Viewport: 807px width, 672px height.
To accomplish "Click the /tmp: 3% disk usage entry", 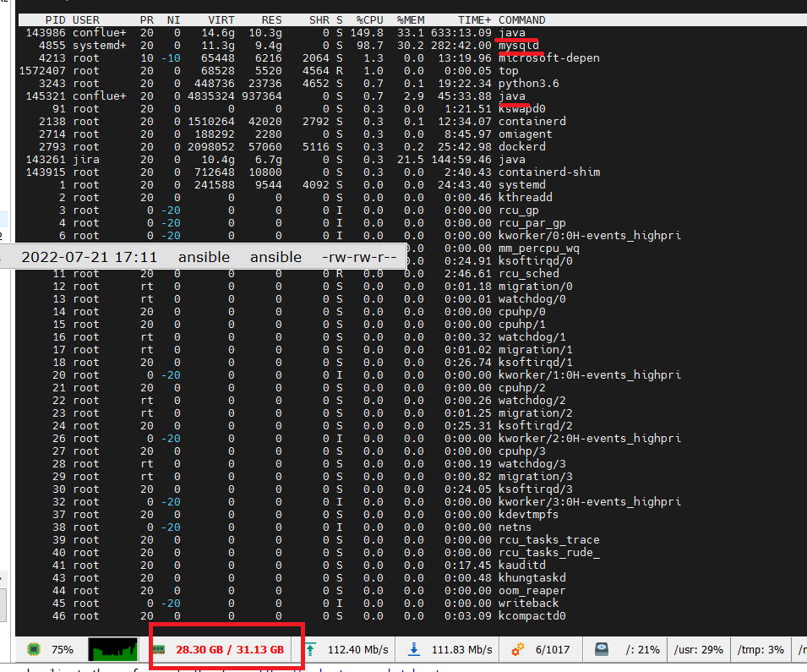I will 761,650.
